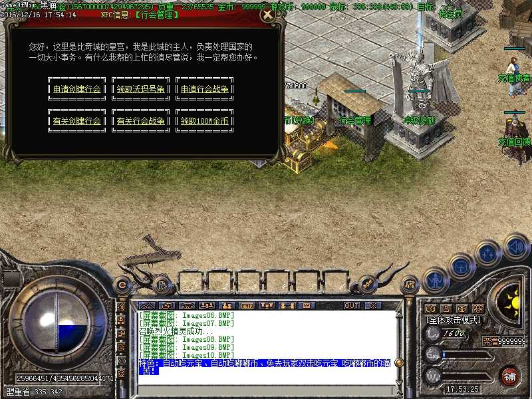Click the chat scrollbar up arrow
Screen dimensions: 532x399
pyautogui.click(x=400, y=315)
